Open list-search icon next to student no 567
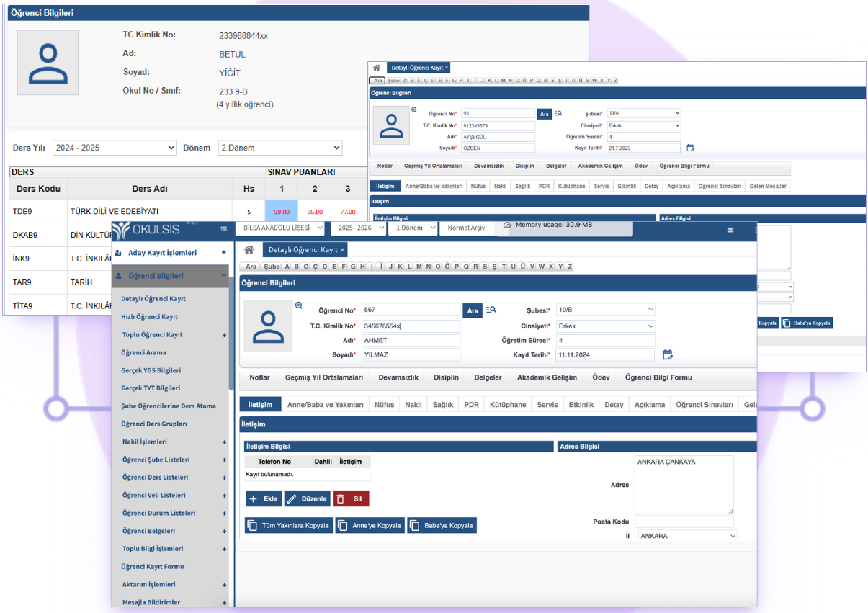 [x=491, y=310]
